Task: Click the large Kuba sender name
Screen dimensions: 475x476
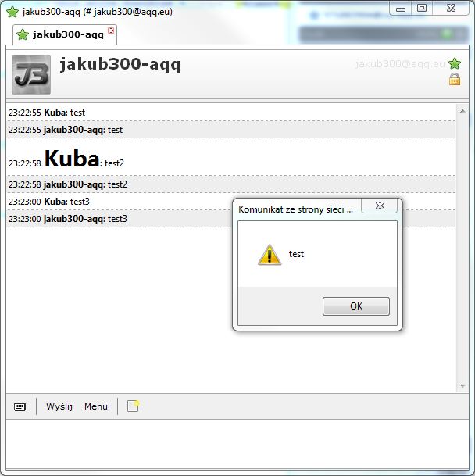Action: point(72,158)
